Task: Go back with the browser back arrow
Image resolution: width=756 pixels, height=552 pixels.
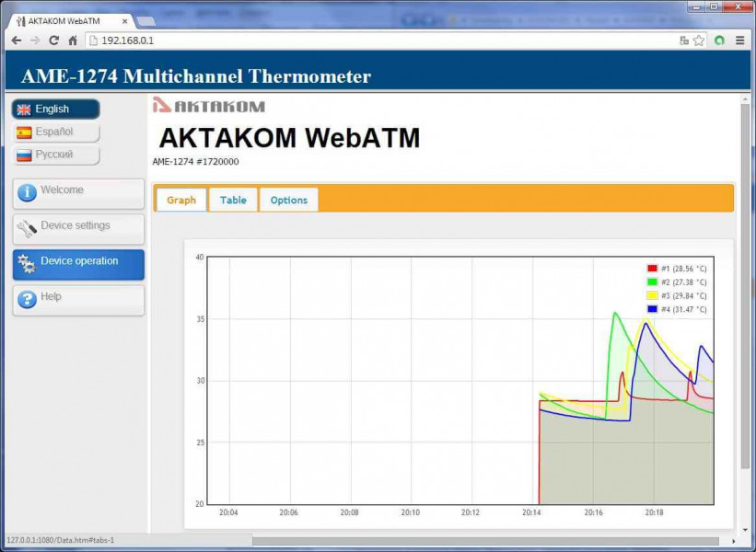Action: click(x=17, y=40)
